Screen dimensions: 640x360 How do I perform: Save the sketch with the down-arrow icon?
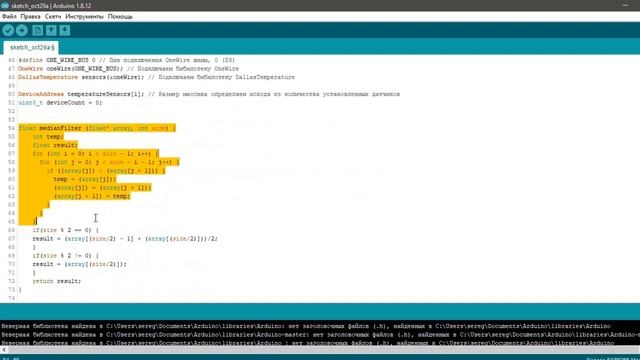click(64, 30)
